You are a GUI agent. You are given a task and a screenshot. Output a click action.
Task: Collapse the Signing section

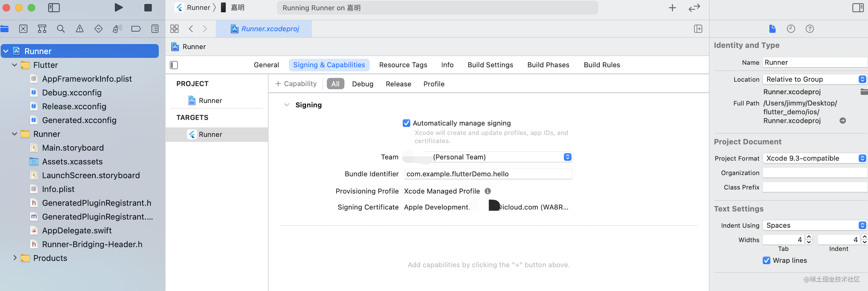tap(287, 105)
